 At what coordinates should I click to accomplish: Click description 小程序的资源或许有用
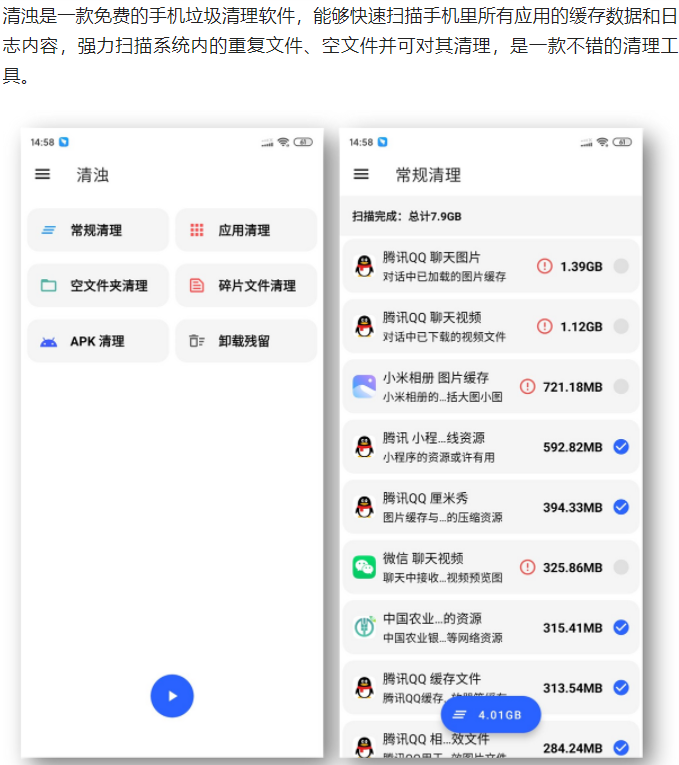tap(439, 457)
